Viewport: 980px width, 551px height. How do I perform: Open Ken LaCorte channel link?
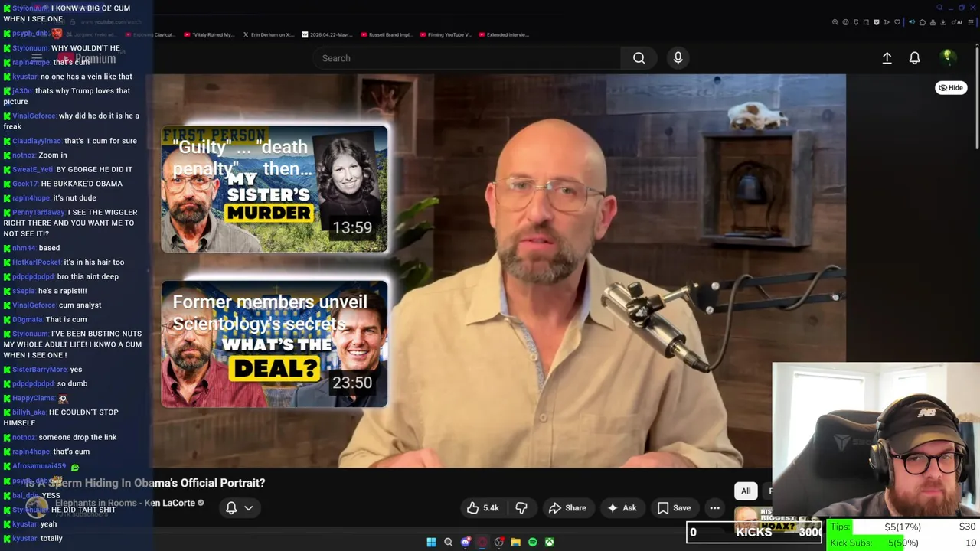[125, 503]
